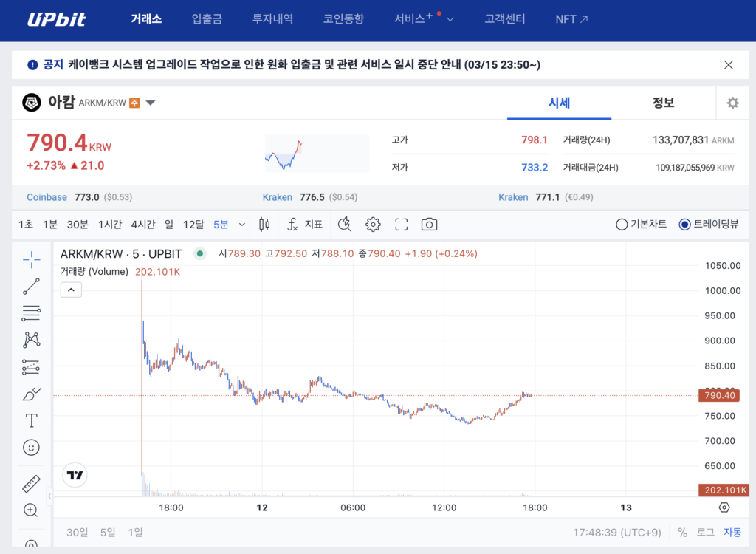
Task: Select the crosshair cursor tool
Action: coord(31,259)
